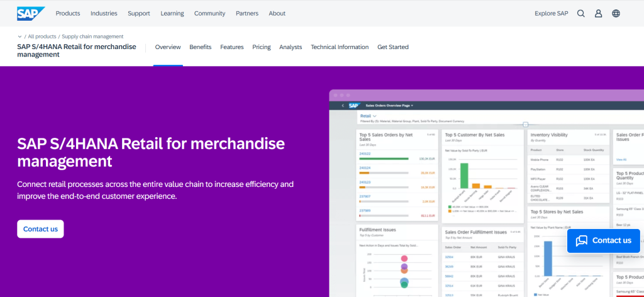Image resolution: width=644 pixels, height=297 pixels.
Task: Go to Supply chain management breadcrumb
Action: point(92,36)
